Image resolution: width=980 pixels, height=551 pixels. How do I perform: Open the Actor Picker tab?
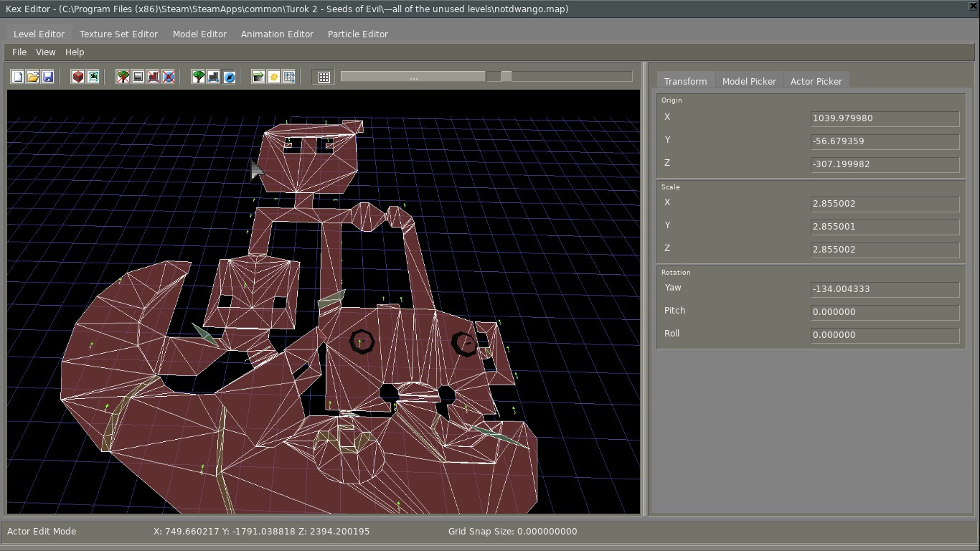tap(816, 81)
